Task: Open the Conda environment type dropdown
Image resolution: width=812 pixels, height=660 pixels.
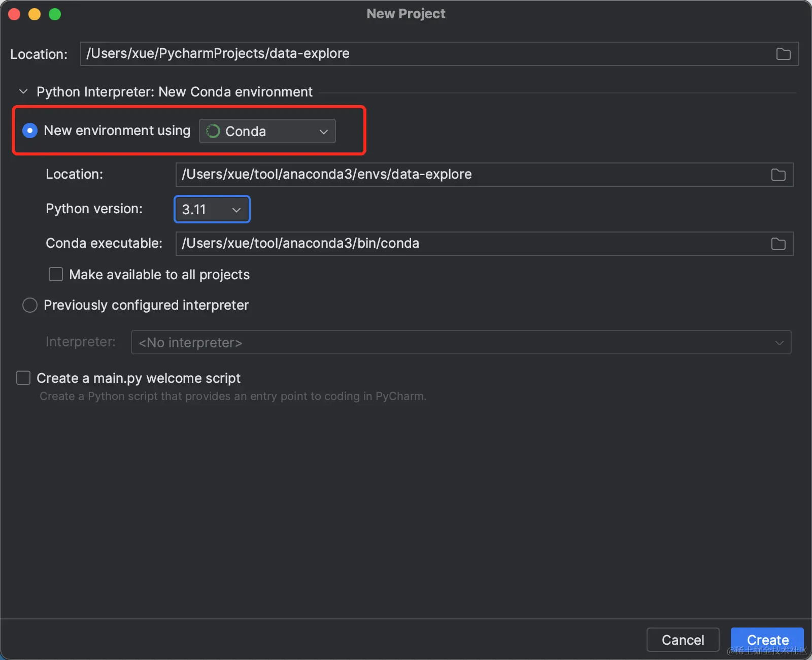Action: click(267, 131)
